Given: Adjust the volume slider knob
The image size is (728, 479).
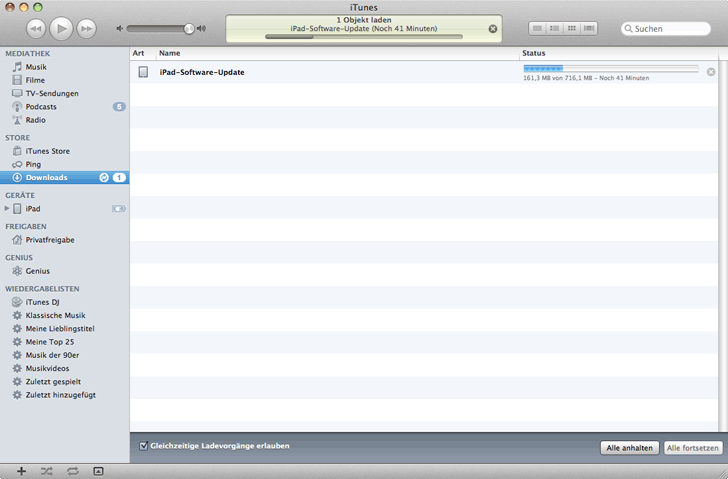Looking at the screenshot, I should click(x=188, y=29).
